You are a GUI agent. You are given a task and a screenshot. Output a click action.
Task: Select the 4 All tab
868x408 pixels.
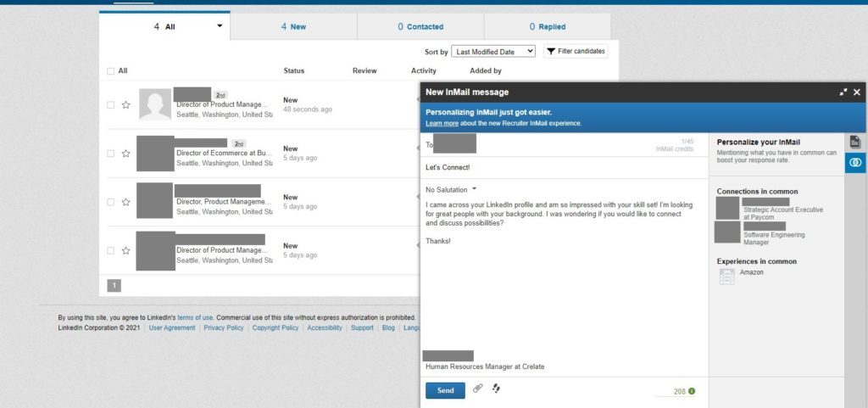pos(164,26)
